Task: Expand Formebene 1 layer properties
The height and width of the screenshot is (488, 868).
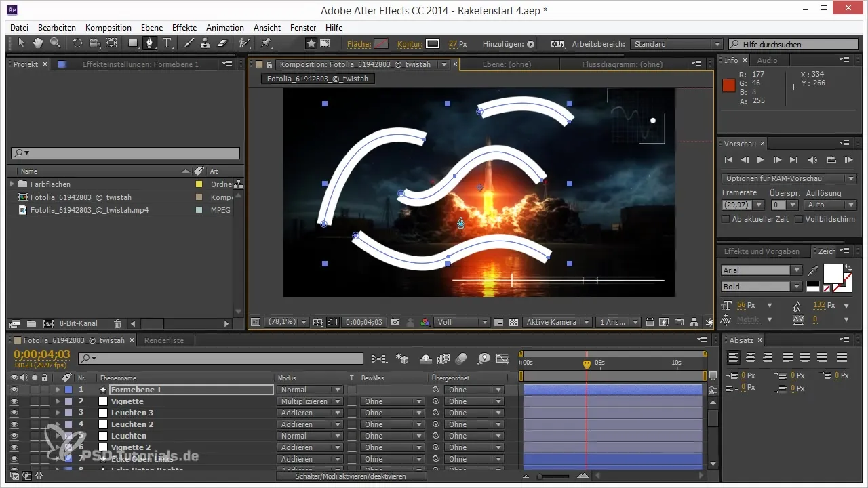Action: click(x=58, y=390)
